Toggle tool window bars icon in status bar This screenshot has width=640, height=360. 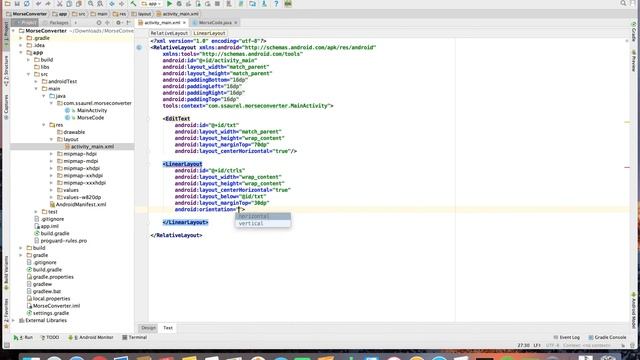point(7,345)
